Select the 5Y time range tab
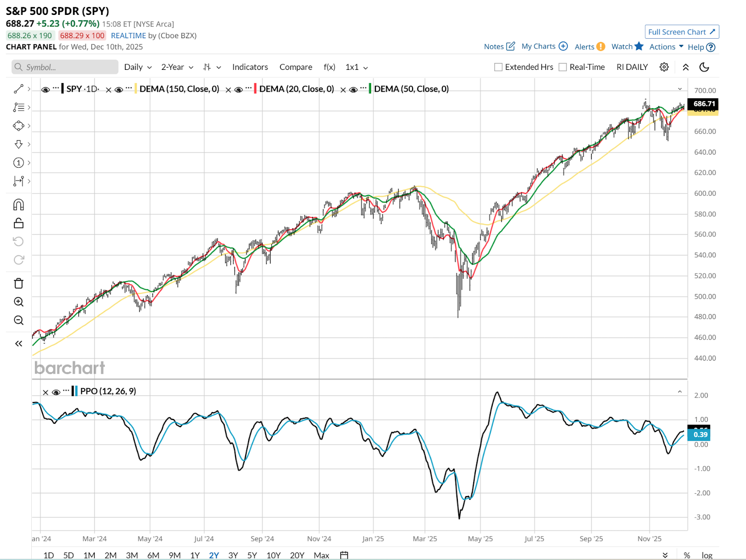 click(x=252, y=555)
